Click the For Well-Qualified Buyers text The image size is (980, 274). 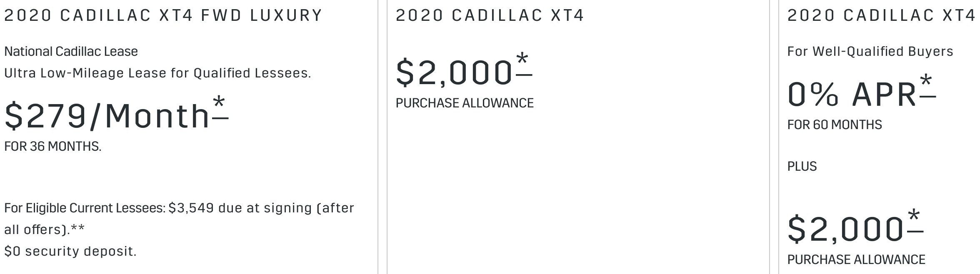click(x=870, y=51)
